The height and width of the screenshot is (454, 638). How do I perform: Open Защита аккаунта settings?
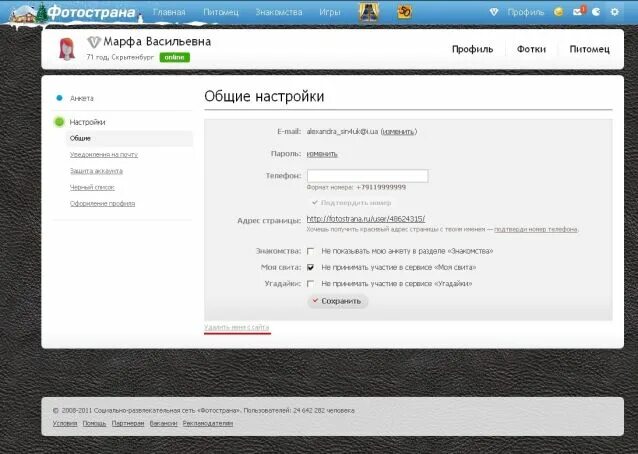click(96, 171)
